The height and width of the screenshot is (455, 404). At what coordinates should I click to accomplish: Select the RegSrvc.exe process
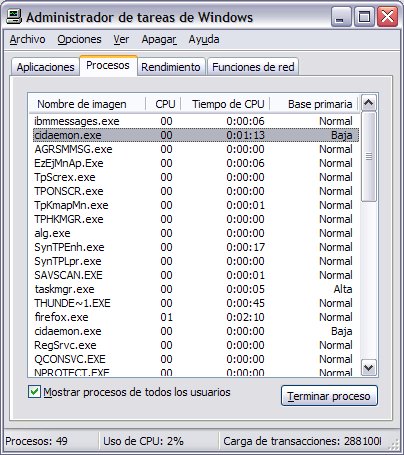(x=196, y=345)
